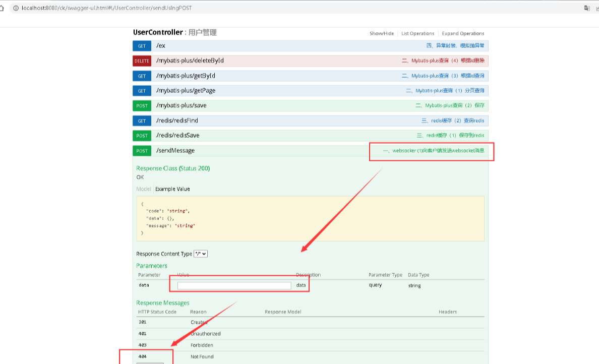The width and height of the screenshot is (599, 364).
Task: Click the POST badge for /sendMessage
Action: [x=142, y=151]
